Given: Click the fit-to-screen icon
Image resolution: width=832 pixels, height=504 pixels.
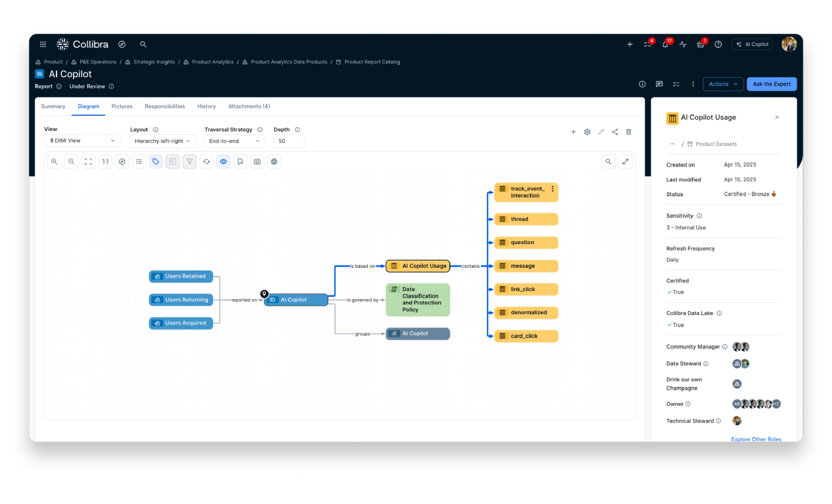Looking at the screenshot, I should [x=88, y=162].
